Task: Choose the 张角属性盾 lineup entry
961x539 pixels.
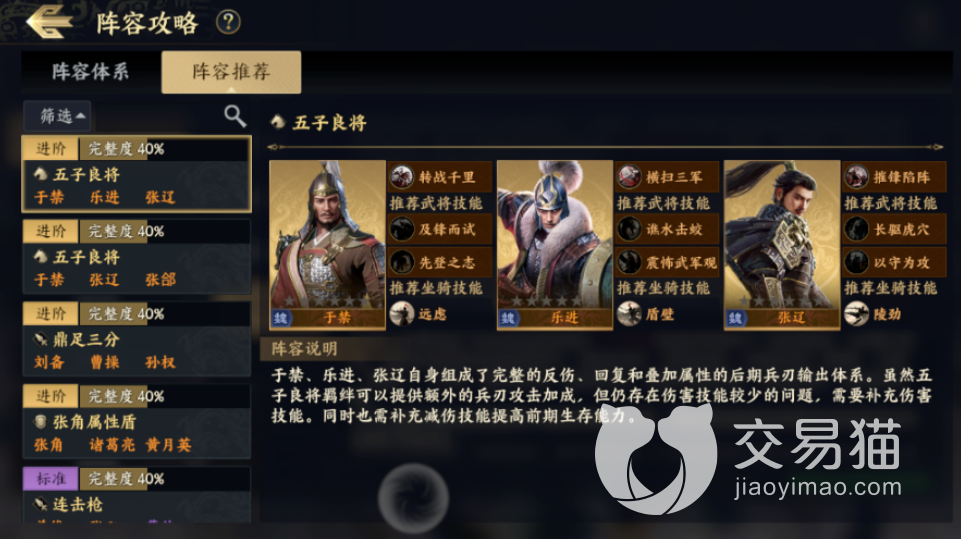Action: pyautogui.click(x=137, y=421)
